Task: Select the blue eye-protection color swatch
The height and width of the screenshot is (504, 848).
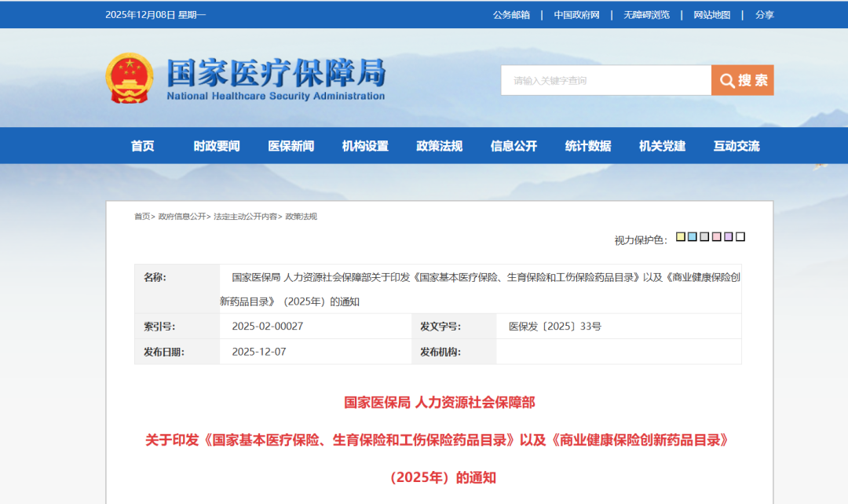Action: click(x=692, y=236)
